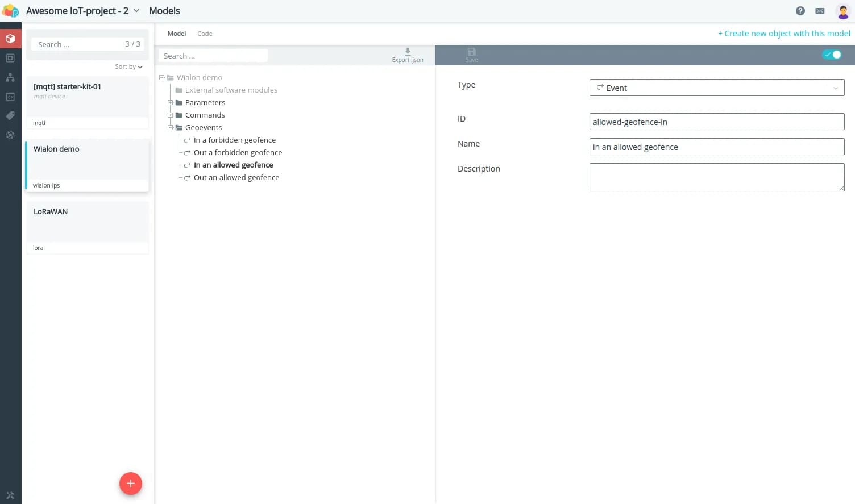855x504 pixels.
Task: Select Out a forbidden geofence event
Action: point(238,153)
